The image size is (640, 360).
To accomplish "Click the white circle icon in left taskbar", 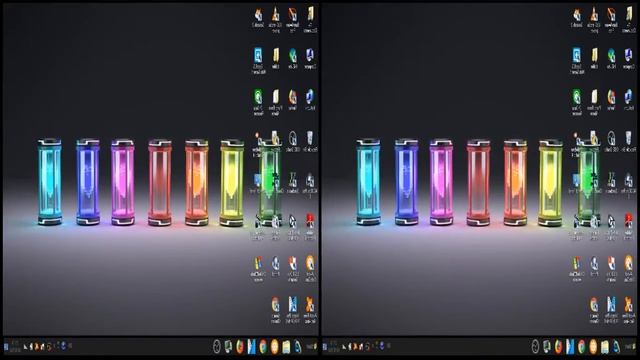I will (x=217, y=347).
